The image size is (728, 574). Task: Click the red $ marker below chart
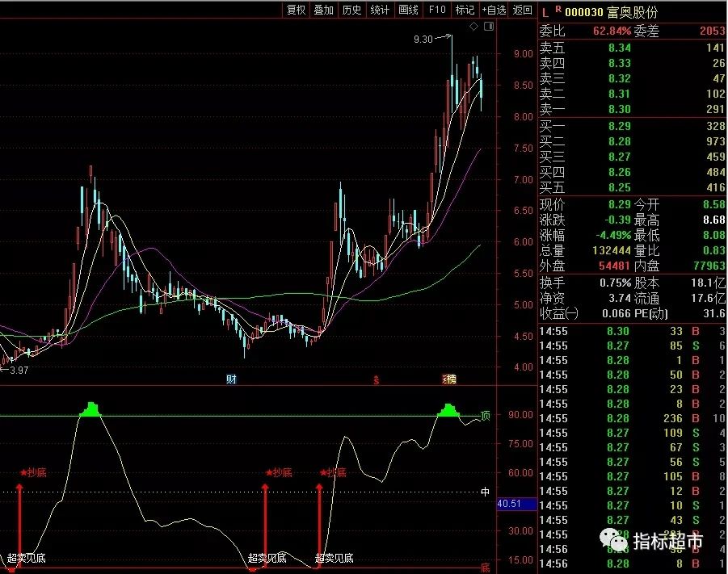click(376, 380)
